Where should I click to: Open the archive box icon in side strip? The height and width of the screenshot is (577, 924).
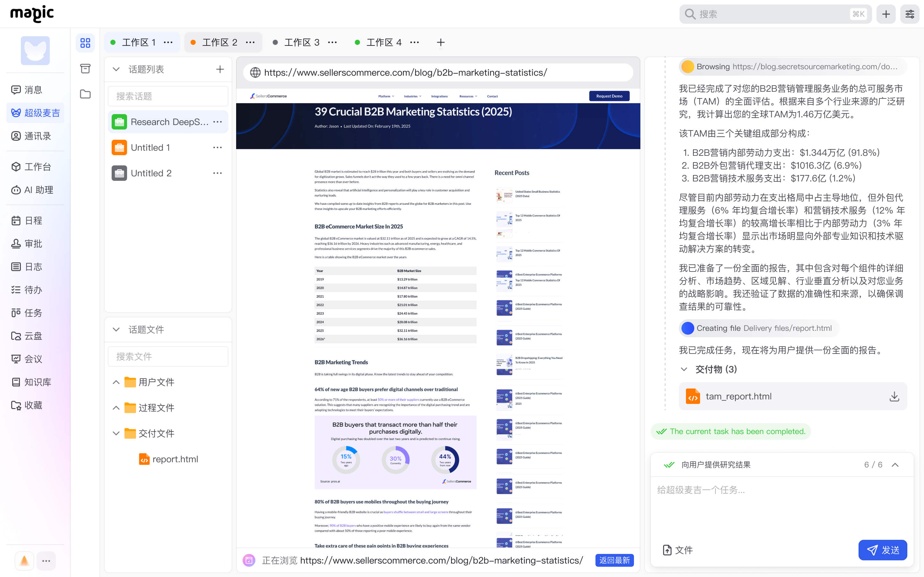85,69
